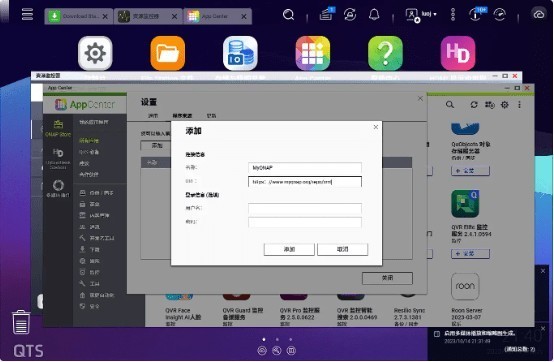The width and height of the screenshot is (554, 362).
Task: Select the 开发者工具 category with hammer icon
Action: pos(97,238)
